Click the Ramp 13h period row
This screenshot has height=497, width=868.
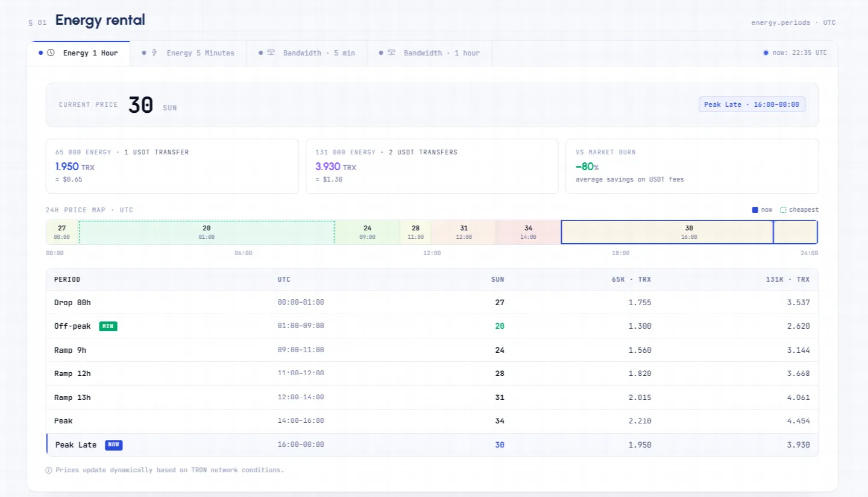coord(432,397)
